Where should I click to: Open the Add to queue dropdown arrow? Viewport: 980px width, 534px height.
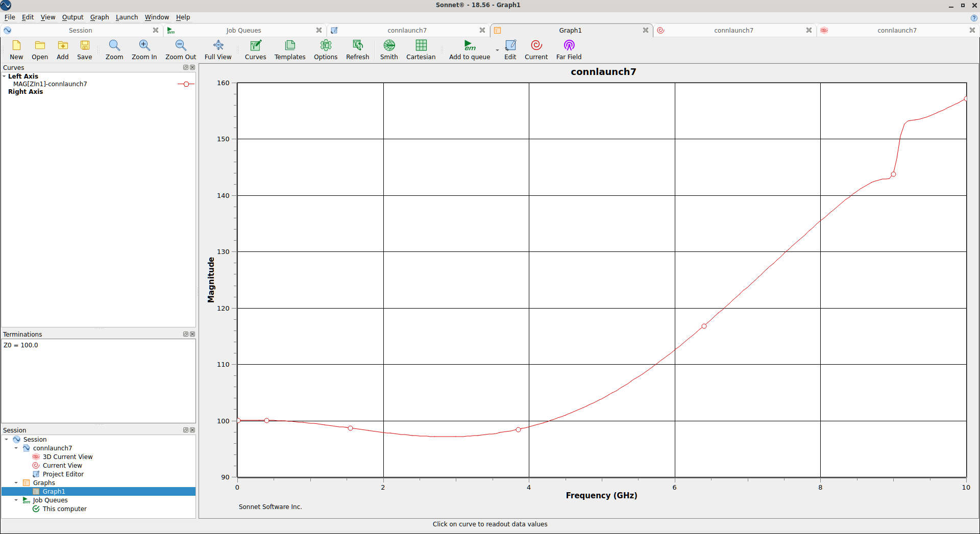497,50
